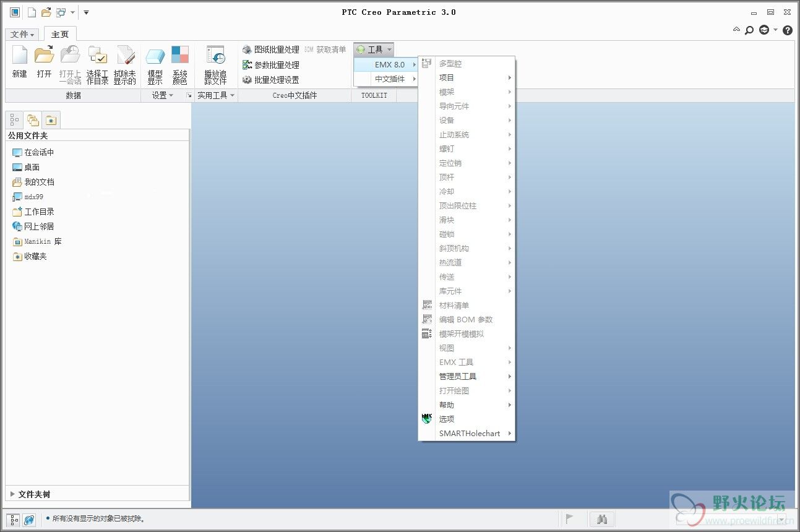Click 材料清单 menu item
The height and width of the screenshot is (532, 800).
467,306
